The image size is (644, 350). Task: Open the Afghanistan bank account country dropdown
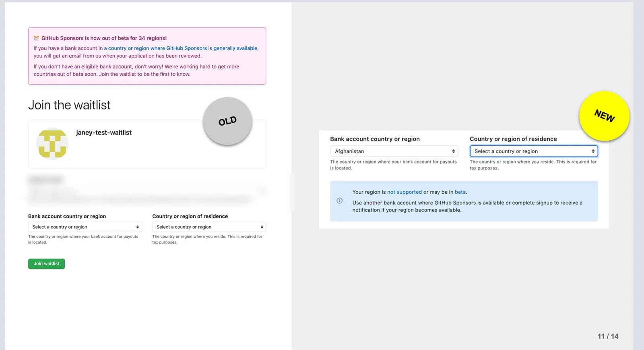tap(394, 151)
